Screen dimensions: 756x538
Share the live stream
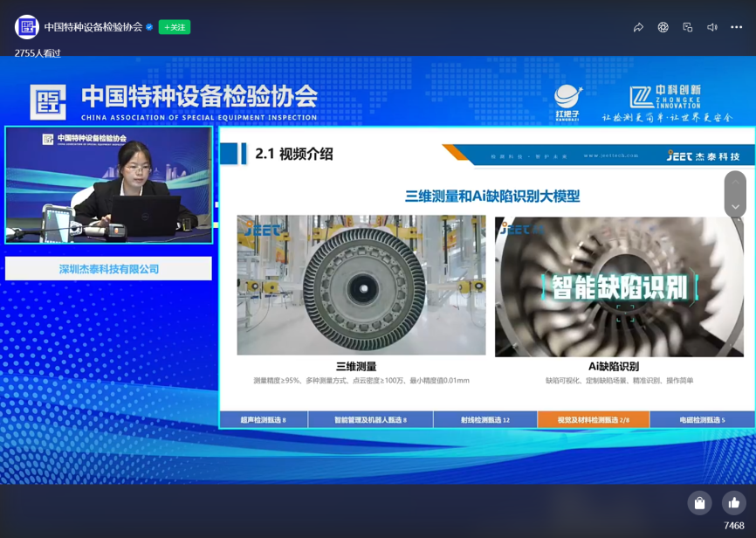[638, 27]
